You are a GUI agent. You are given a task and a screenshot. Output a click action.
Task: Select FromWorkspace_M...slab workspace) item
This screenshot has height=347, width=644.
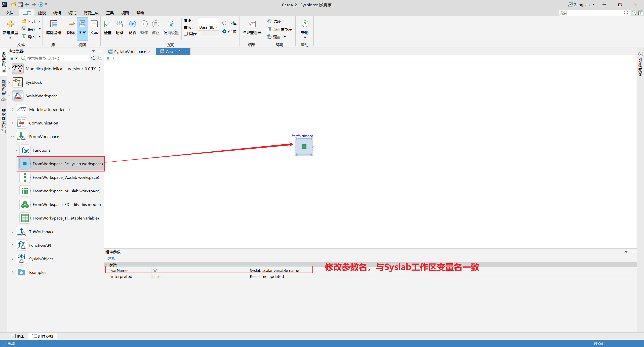[x=60, y=191]
